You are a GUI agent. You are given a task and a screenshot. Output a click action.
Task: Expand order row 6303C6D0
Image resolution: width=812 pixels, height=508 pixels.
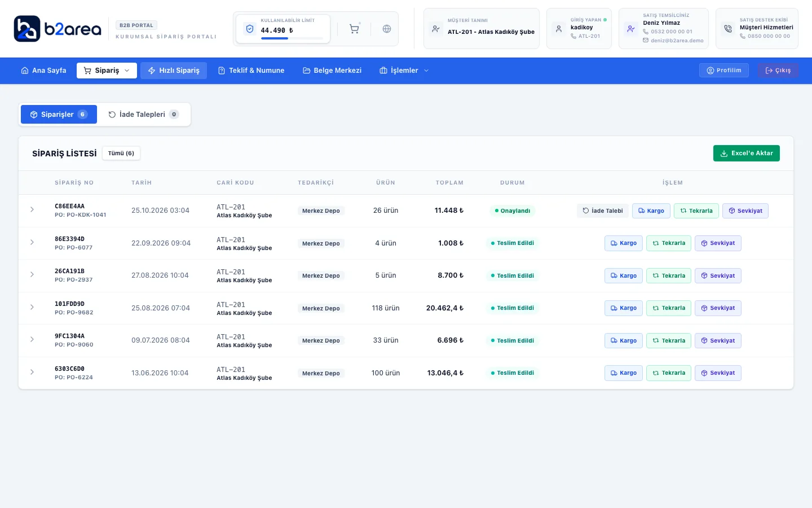tap(32, 373)
